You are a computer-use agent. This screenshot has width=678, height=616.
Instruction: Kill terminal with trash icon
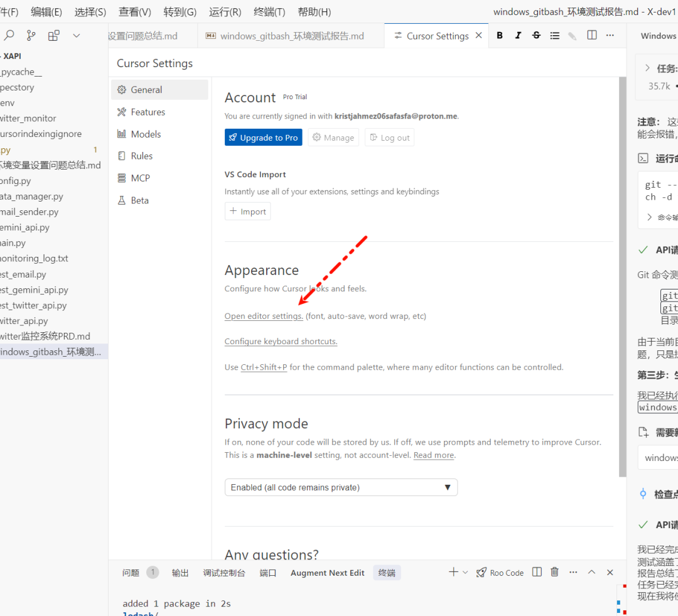tap(555, 572)
